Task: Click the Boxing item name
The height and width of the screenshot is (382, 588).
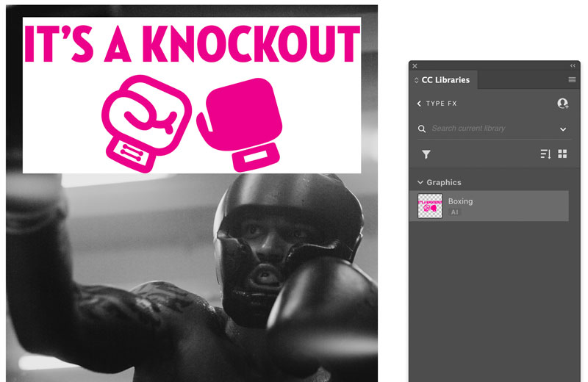Action: (x=460, y=201)
